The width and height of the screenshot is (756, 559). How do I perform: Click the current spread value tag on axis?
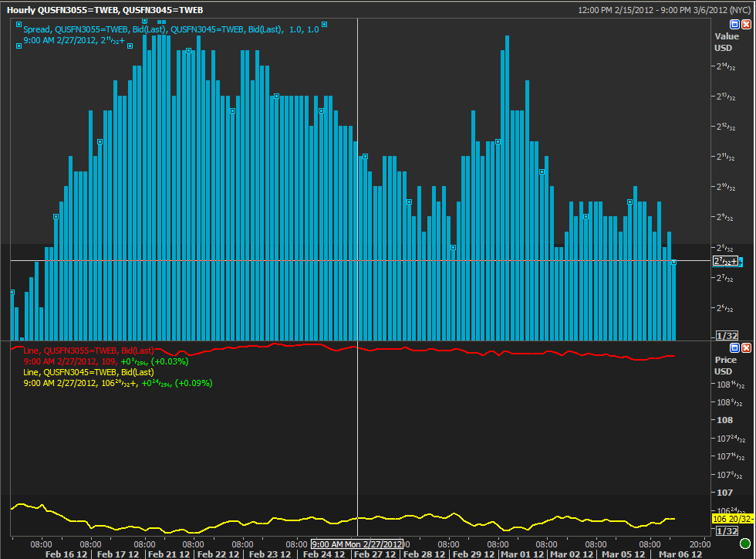tap(725, 261)
